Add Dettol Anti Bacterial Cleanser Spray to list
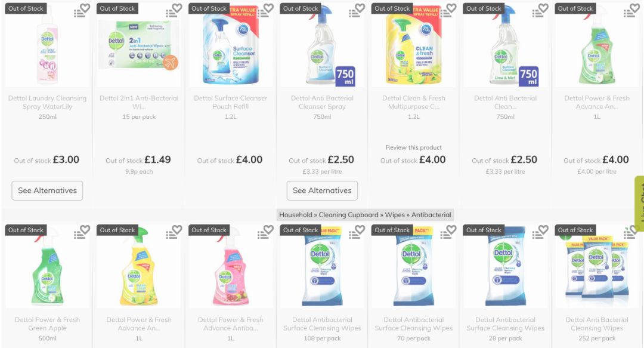Screen dimensions: 644x348 [x=353, y=14]
